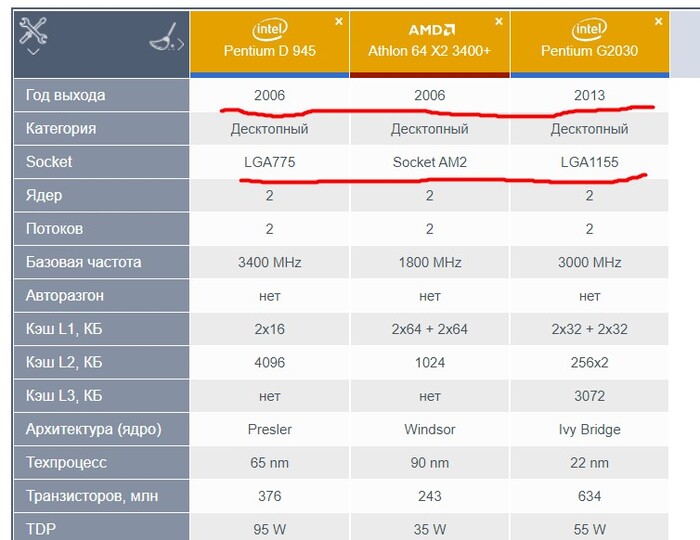This screenshot has height=540, width=700.
Task: Click the Intel logo above Pentium G2030
Action: (x=590, y=28)
